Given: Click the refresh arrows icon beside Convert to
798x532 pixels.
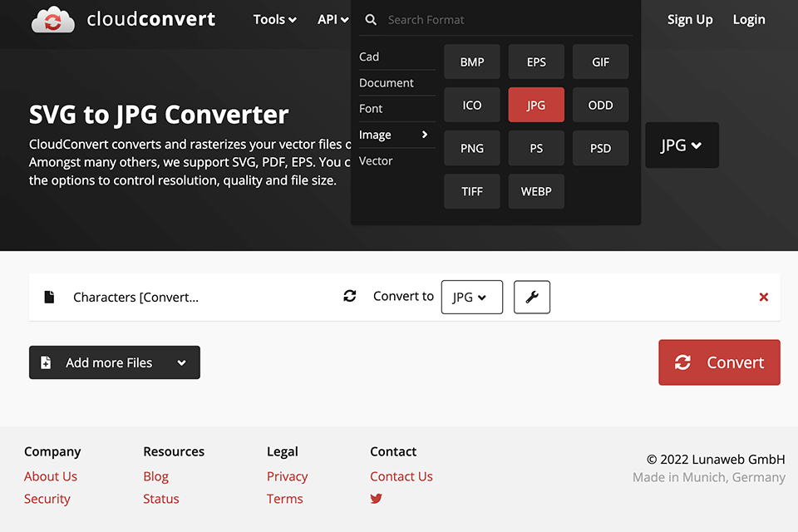Looking at the screenshot, I should coord(350,296).
